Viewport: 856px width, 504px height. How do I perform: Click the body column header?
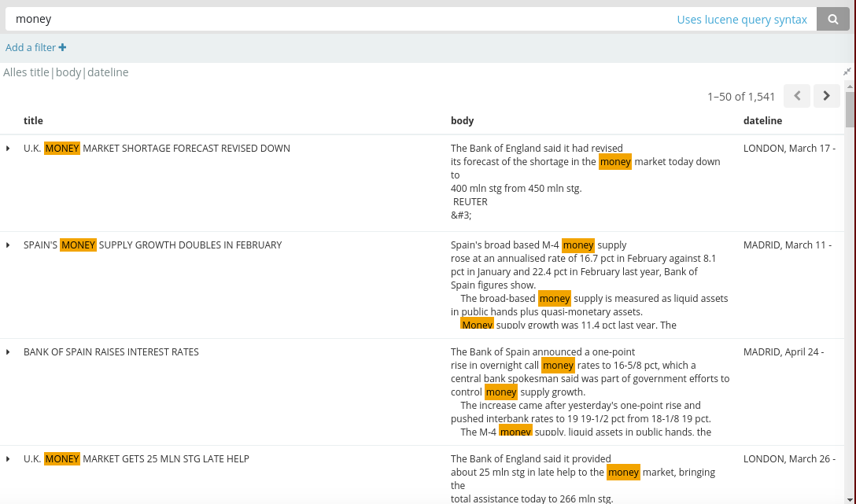pyautogui.click(x=462, y=120)
